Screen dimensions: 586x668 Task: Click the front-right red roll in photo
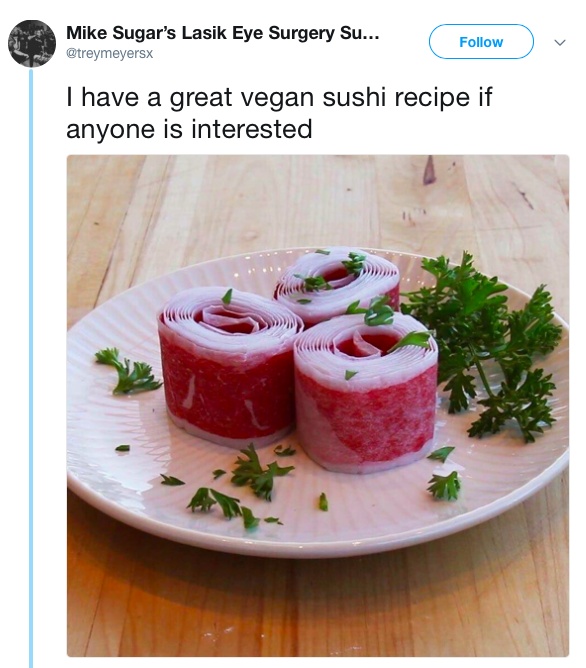366,393
